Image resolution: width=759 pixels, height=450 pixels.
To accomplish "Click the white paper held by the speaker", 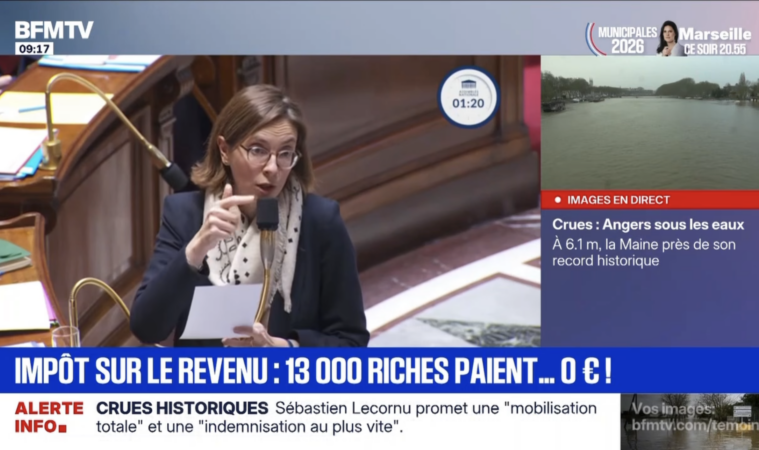I will 221,310.
